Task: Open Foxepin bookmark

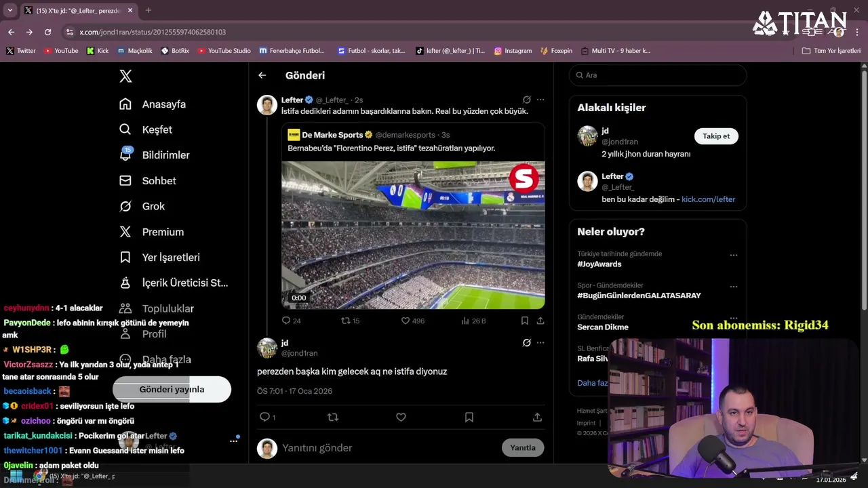Action: click(556, 51)
